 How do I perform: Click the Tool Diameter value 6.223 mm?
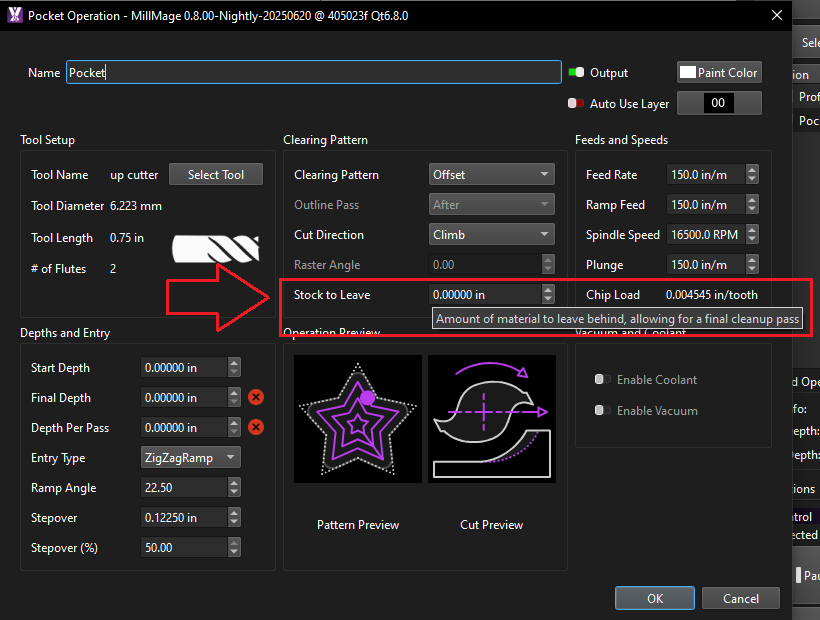point(135,206)
